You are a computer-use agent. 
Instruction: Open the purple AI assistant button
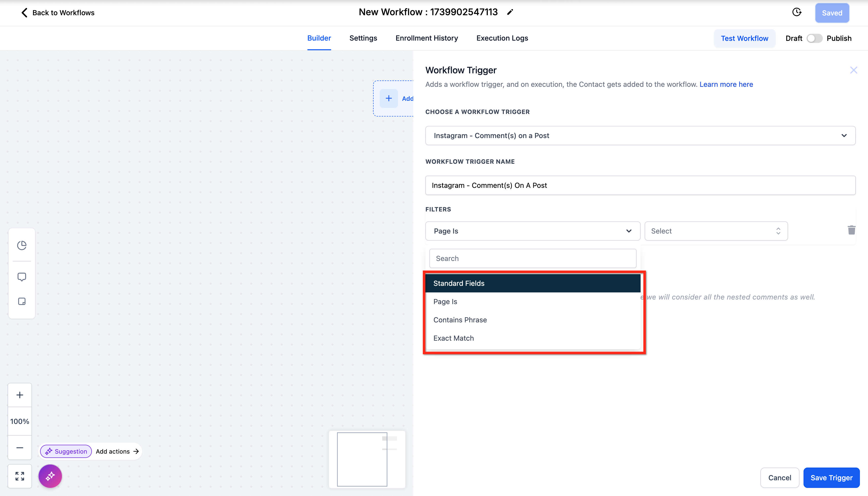pyautogui.click(x=50, y=476)
